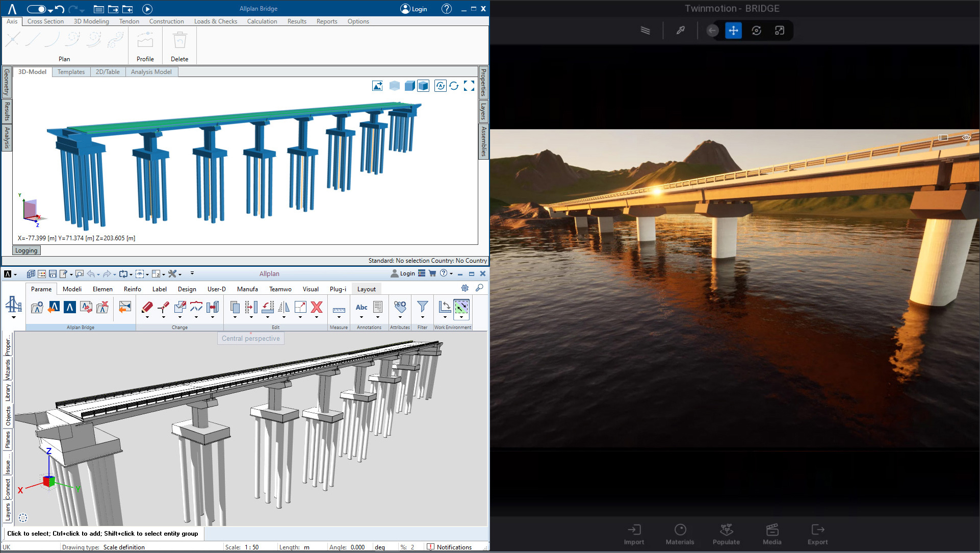Open the Loads & Checks tab
This screenshot has height=553, width=980.
(x=216, y=21)
